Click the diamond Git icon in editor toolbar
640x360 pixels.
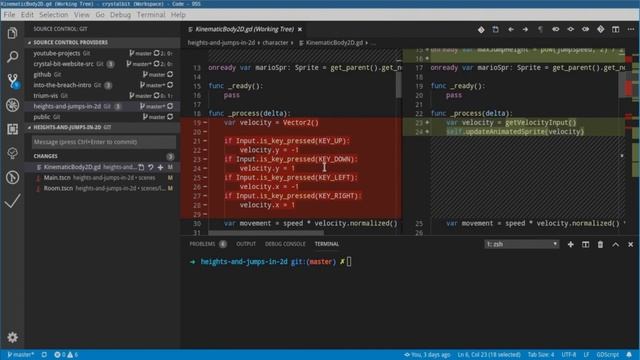481,29
